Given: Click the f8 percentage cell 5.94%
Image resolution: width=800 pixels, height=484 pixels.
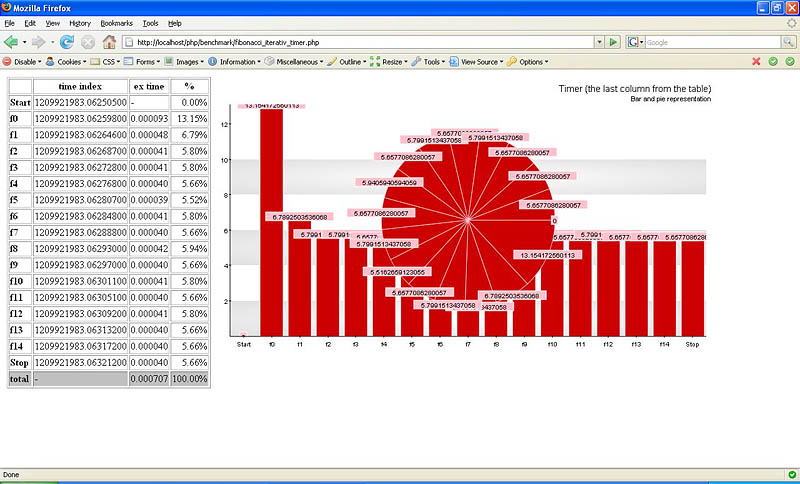Looking at the screenshot, I should pos(189,249).
